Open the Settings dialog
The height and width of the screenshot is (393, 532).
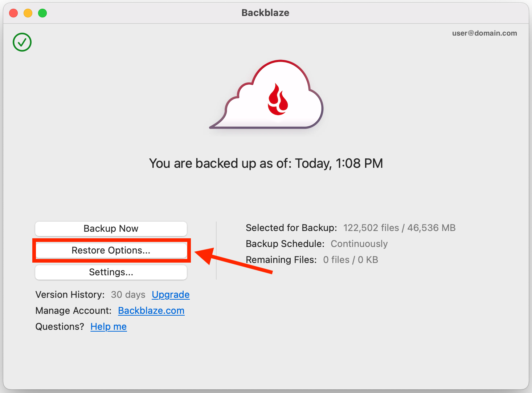click(x=111, y=272)
